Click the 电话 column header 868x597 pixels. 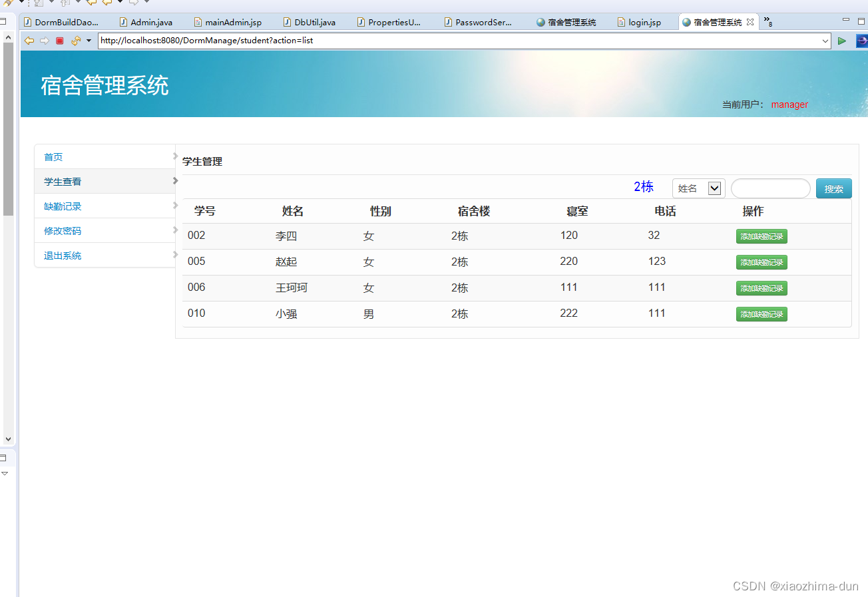tap(665, 211)
